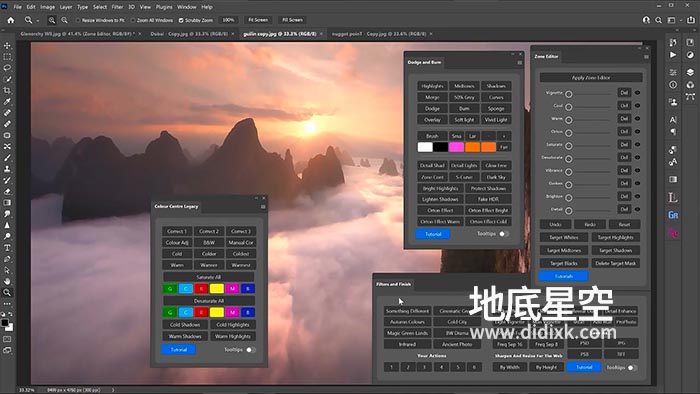Enable Resize Windows to Fit checkbox
The width and height of the screenshot is (700, 394).
click(x=78, y=20)
